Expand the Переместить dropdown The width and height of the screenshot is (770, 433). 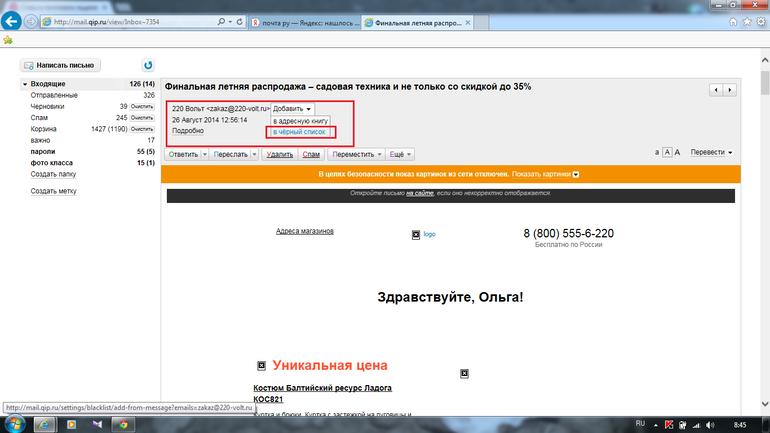355,155
